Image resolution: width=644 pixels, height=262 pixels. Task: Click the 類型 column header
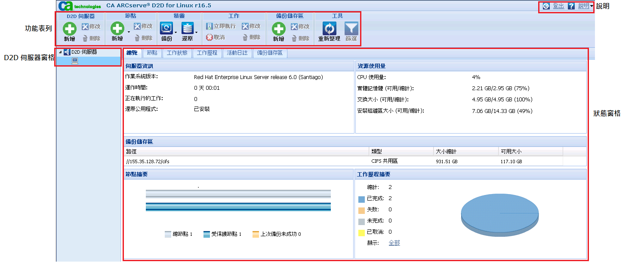(401, 152)
